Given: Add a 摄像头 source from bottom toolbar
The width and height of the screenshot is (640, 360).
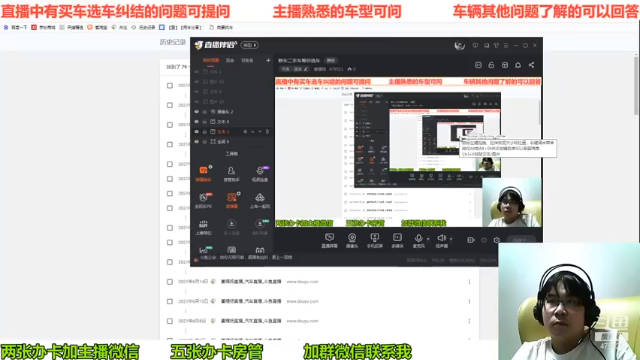Looking at the screenshot, I should 352,240.
